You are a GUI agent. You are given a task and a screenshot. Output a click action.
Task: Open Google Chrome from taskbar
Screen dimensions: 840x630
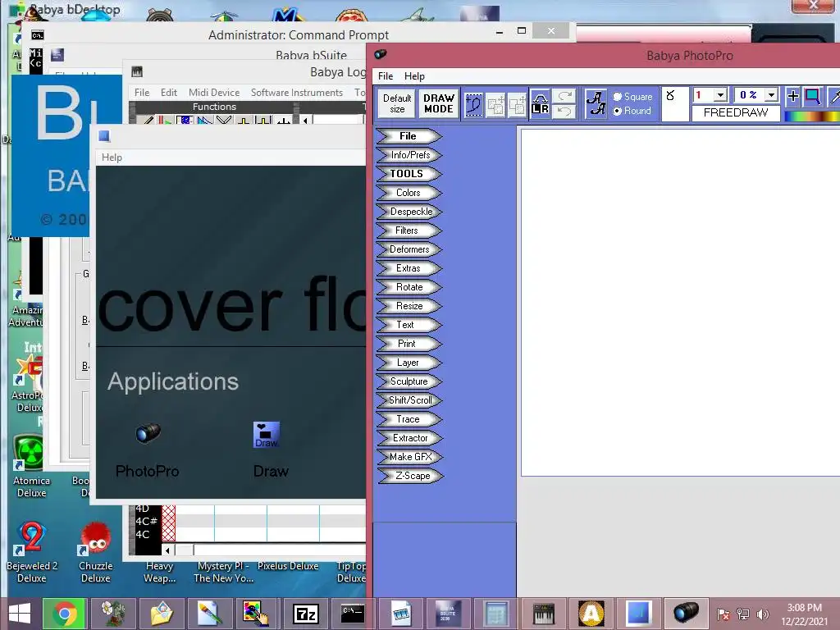point(65,614)
